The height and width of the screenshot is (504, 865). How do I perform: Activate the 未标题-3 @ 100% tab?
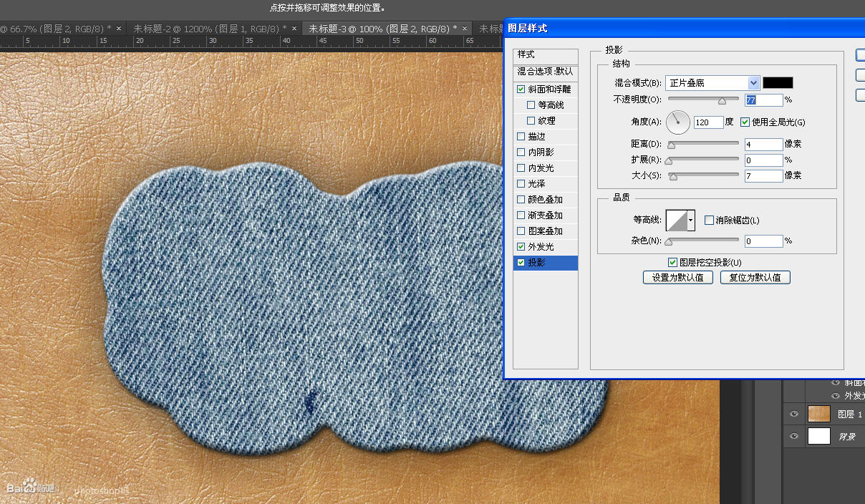coord(383,29)
